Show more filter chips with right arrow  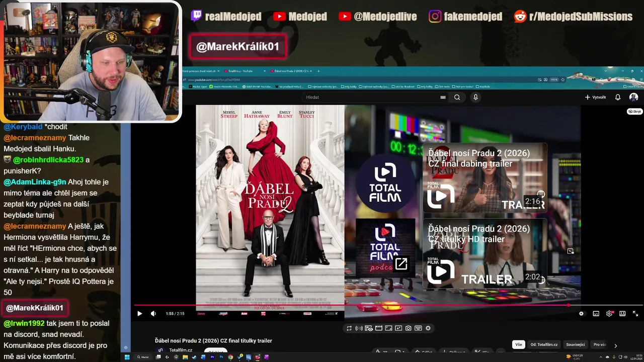(x=615, y=345)
